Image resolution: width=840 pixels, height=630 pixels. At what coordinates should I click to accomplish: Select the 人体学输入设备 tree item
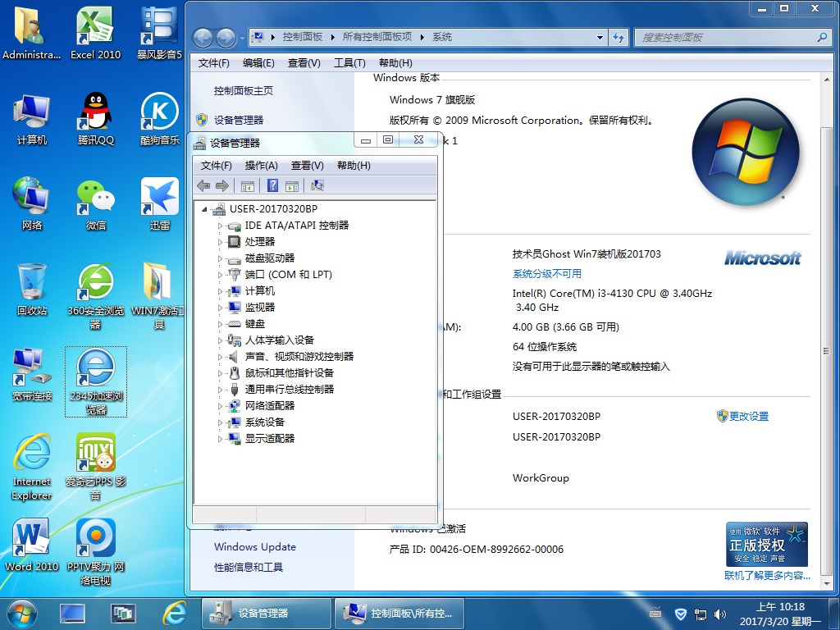pos(279,340)
